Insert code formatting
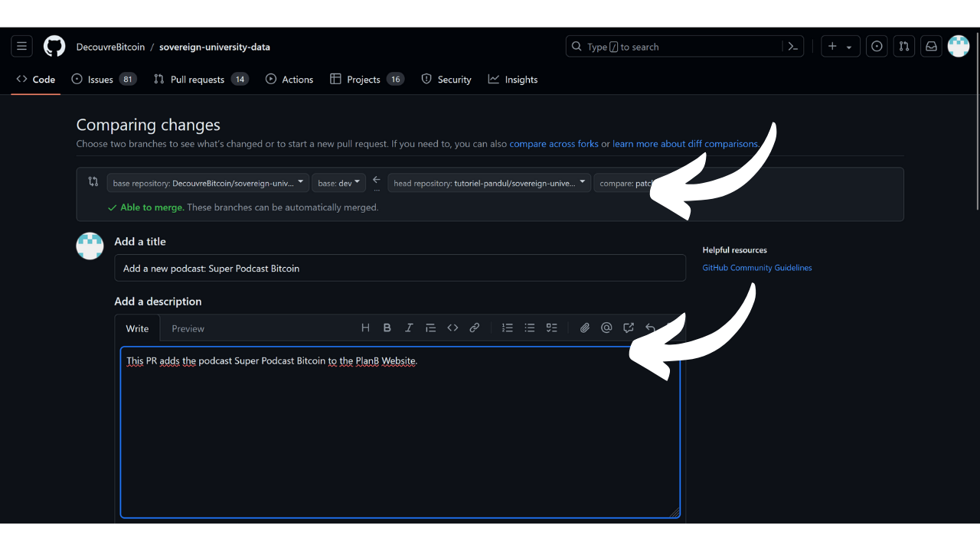 pyautogui.click(x=452, y=328)
